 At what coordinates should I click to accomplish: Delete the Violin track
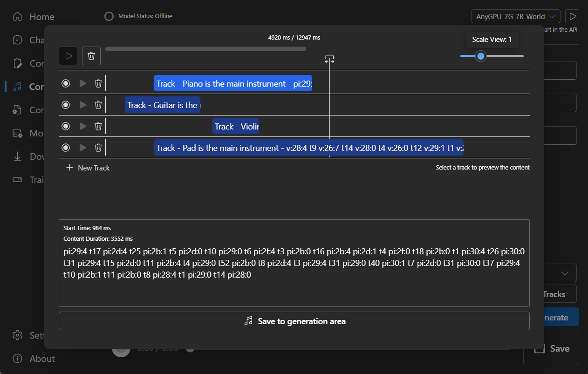coord(98,126)
